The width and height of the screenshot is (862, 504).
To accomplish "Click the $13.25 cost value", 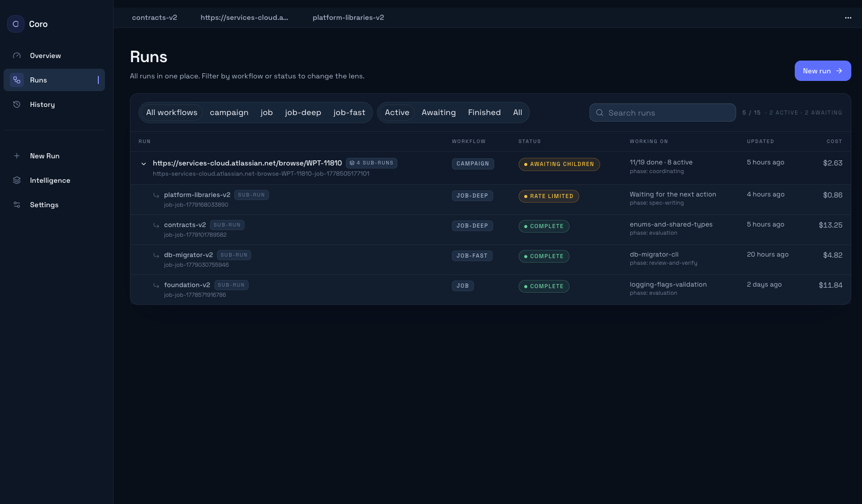I will [x=830, y=225].
